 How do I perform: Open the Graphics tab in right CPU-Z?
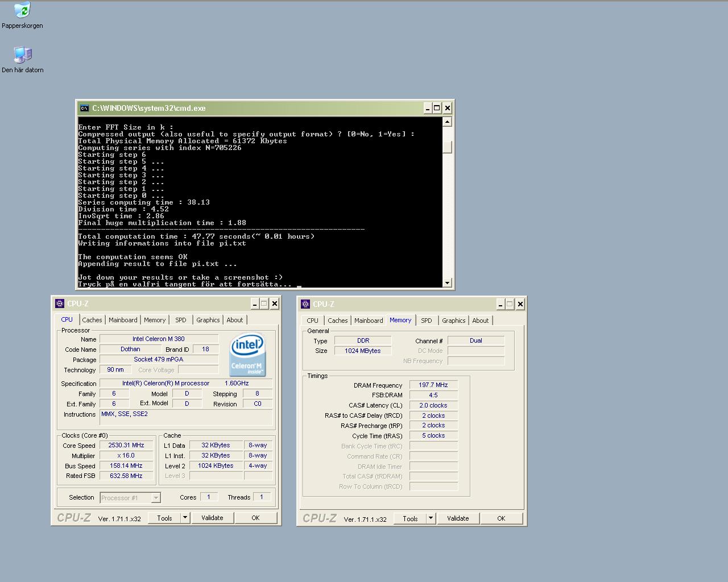point(454,321)
